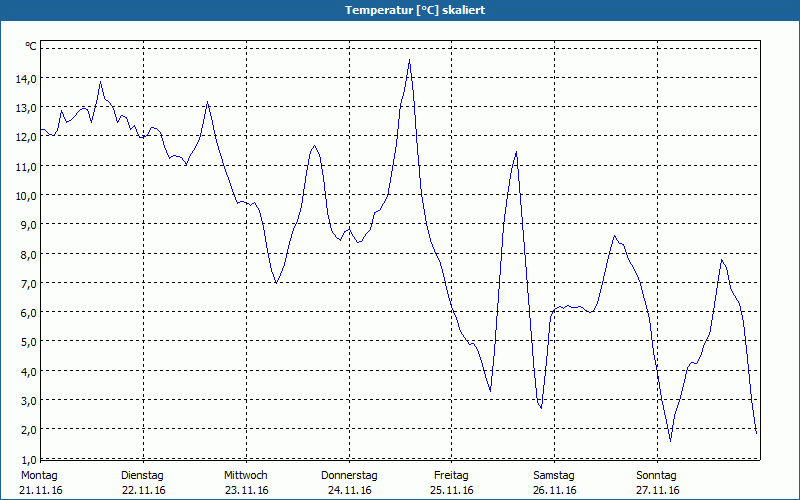The height and width of the screenshot is (500, 800).
Task: Click the 14,0 y-axis value
Action: (x=26, y=79)
